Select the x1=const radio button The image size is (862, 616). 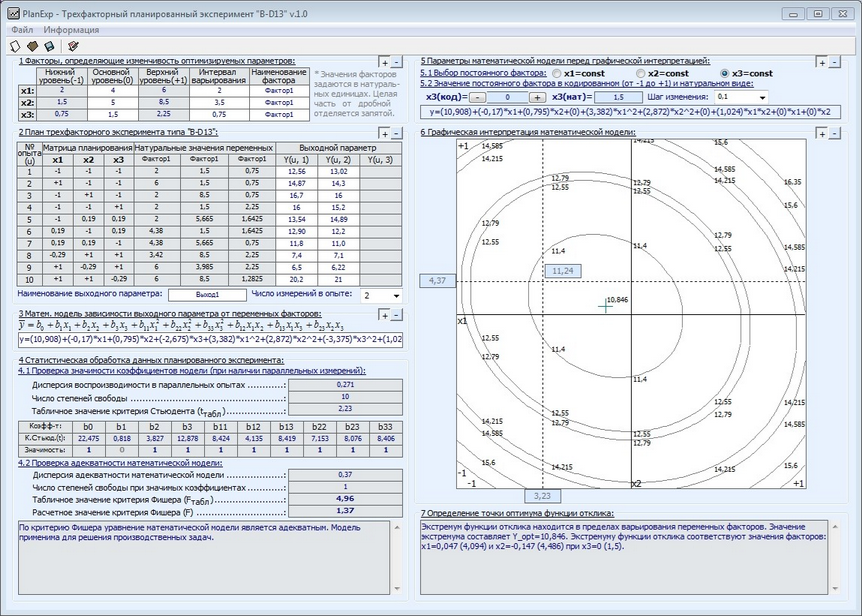click(556, 73)
